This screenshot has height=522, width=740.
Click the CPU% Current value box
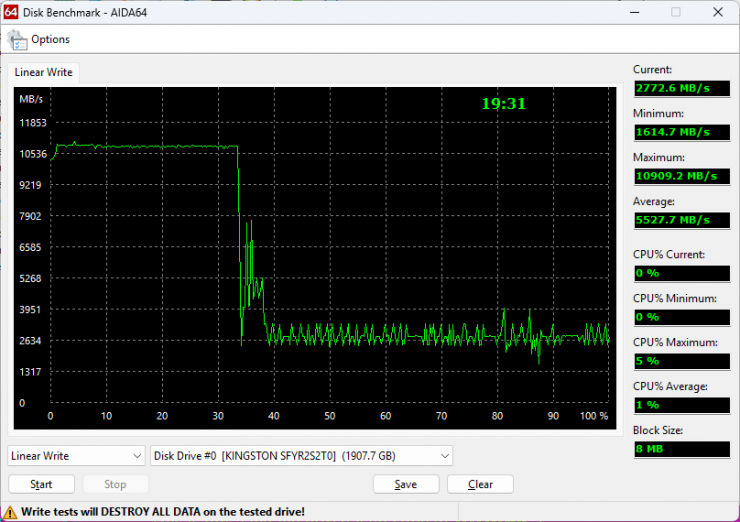tap(682, 273)
